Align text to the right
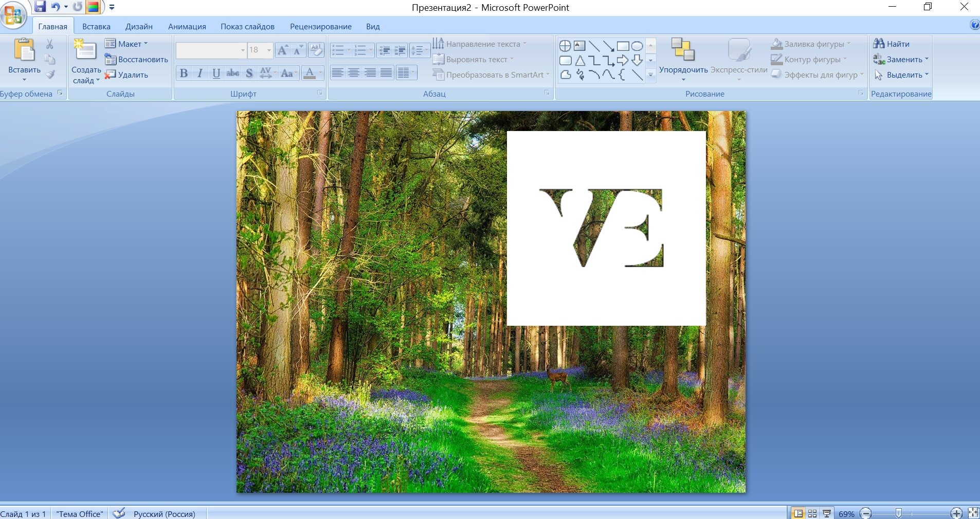980x519 pixels. tap(370, 72)
